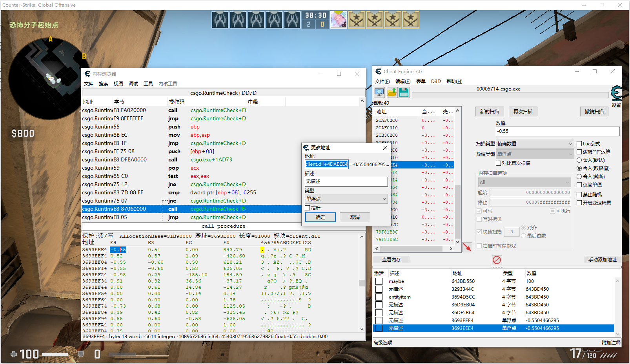
Task: Toggle compare to first scan checkbox
Action: pyautogui.click(x=498, y=163)
